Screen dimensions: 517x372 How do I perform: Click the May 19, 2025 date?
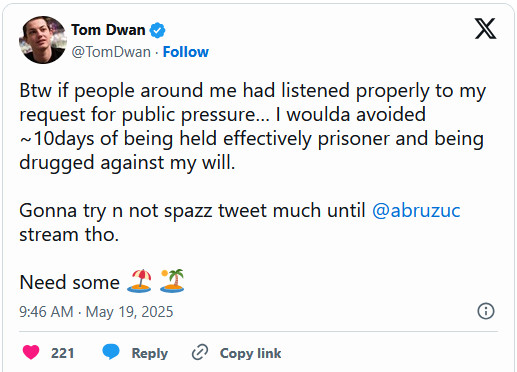[x=129, y=312]
